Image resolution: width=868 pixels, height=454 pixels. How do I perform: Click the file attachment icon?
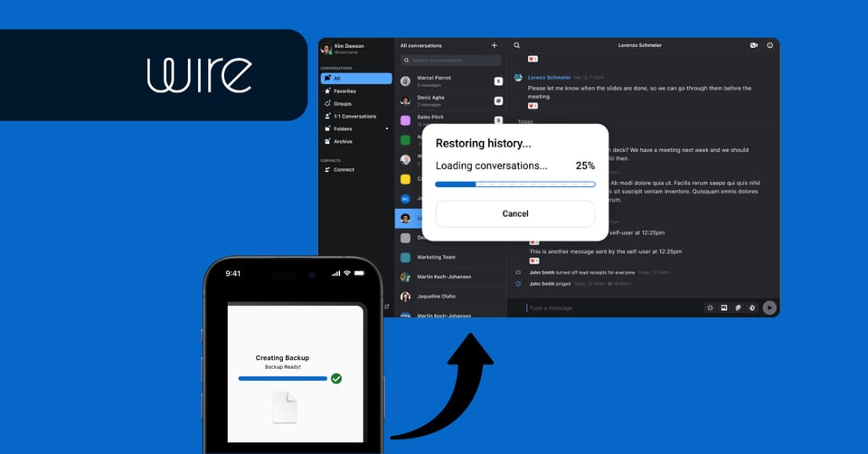(738, 307)
